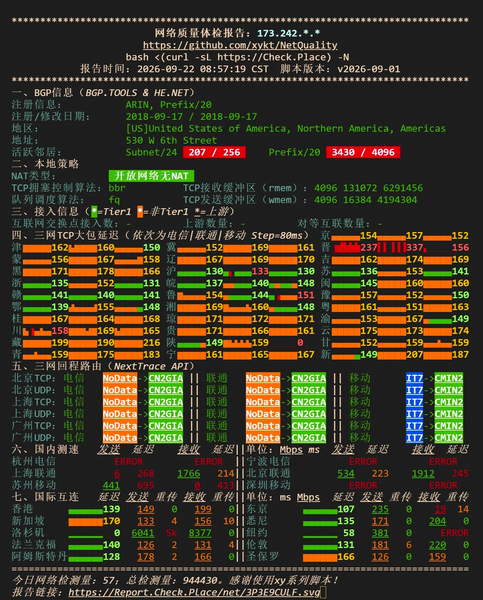Click 伦敦 receive speed 220
The width and height of the screenshot is (483, 600).
coord(437,545)
